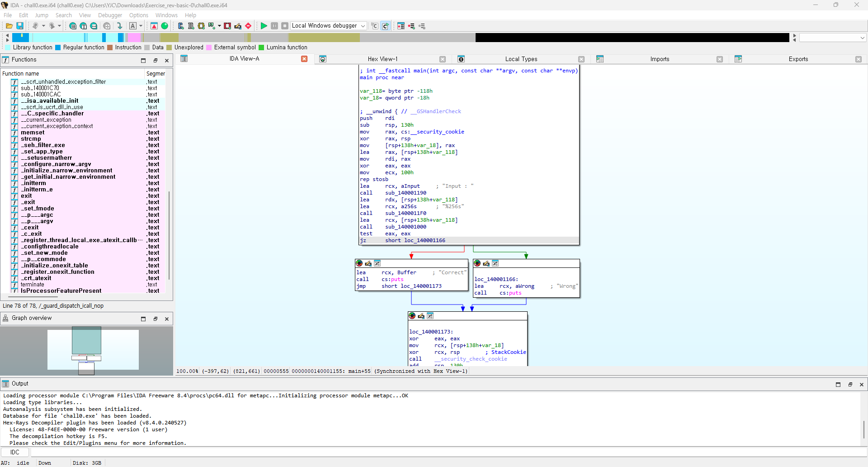The height and width of the screenshot is (467, 868).
Task: Click the jump to address arrow icon
Action: pyautogui.click(x=120, y=26)
